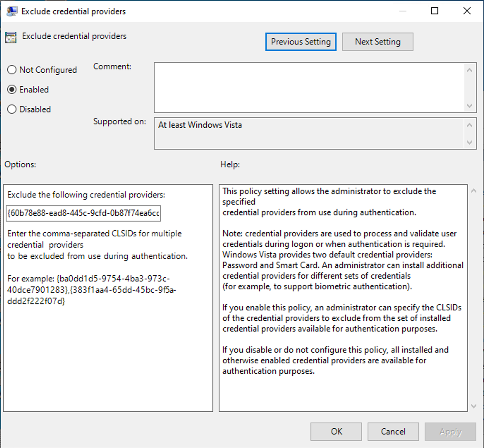The image size is (484, 448).
Task: Go to Next Setting
Action: 378,42
